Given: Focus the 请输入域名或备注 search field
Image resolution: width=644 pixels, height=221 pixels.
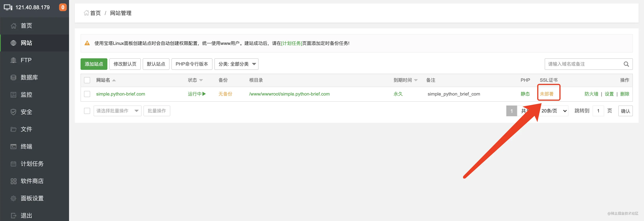Looking at the screenshot, I should (584, 64).
